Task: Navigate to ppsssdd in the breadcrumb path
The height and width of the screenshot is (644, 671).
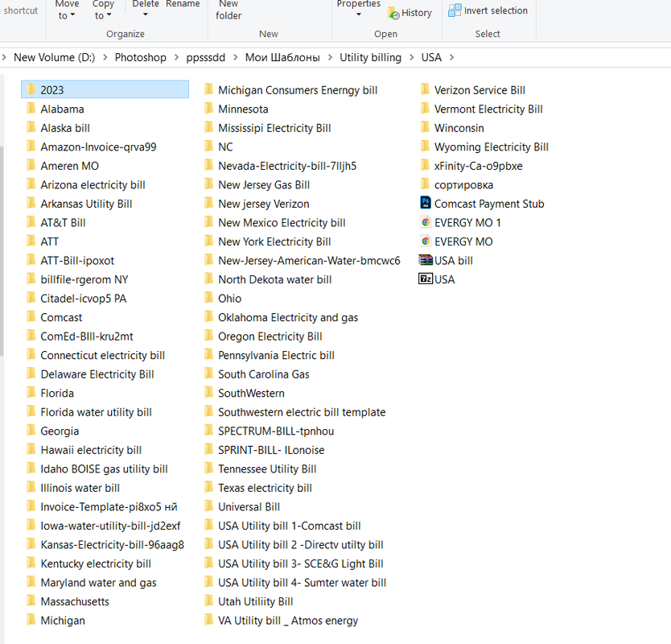Action: [205, 57]
